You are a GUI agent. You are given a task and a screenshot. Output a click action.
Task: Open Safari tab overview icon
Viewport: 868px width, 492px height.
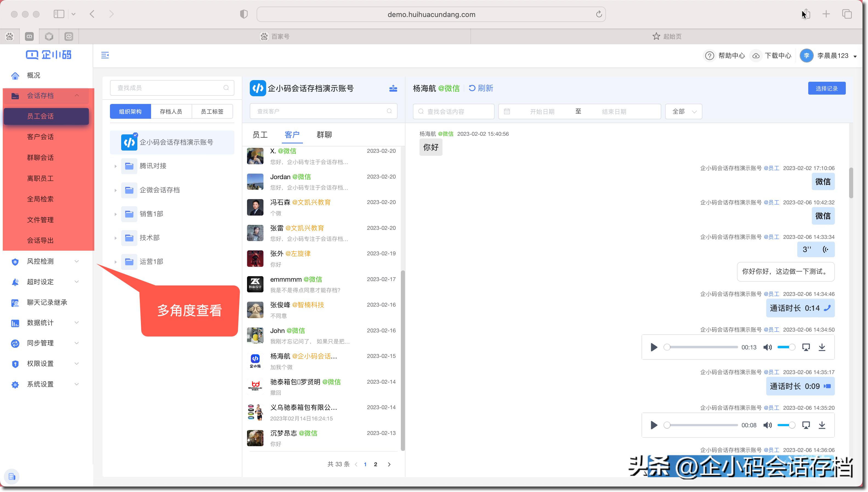847,14
